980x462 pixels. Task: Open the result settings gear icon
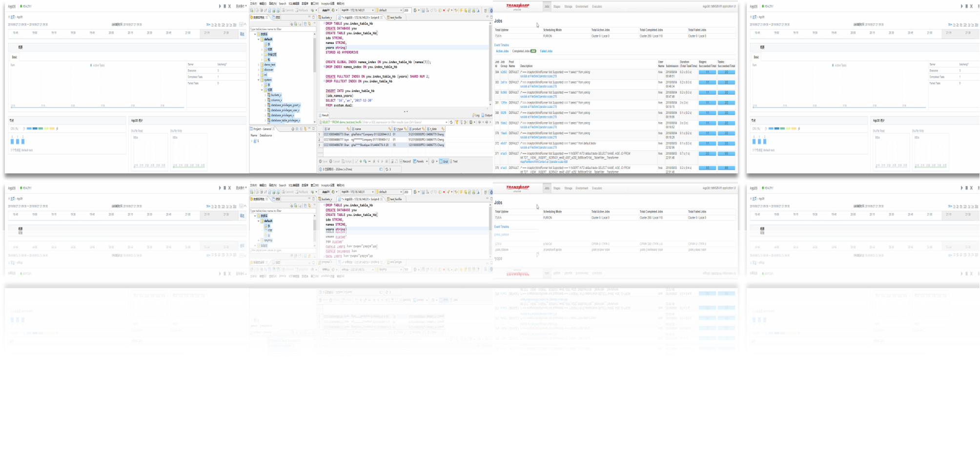click(x=433, y=161)
